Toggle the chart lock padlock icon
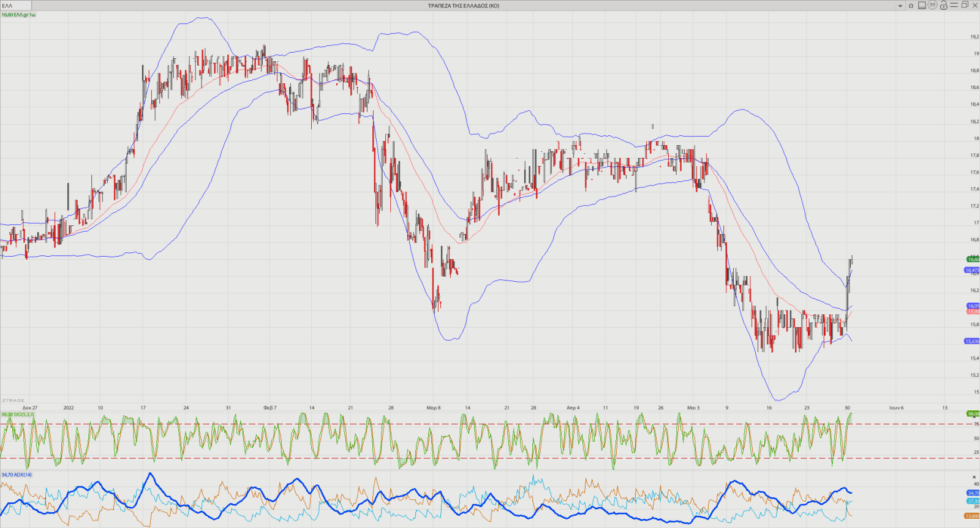 (943, 6)
